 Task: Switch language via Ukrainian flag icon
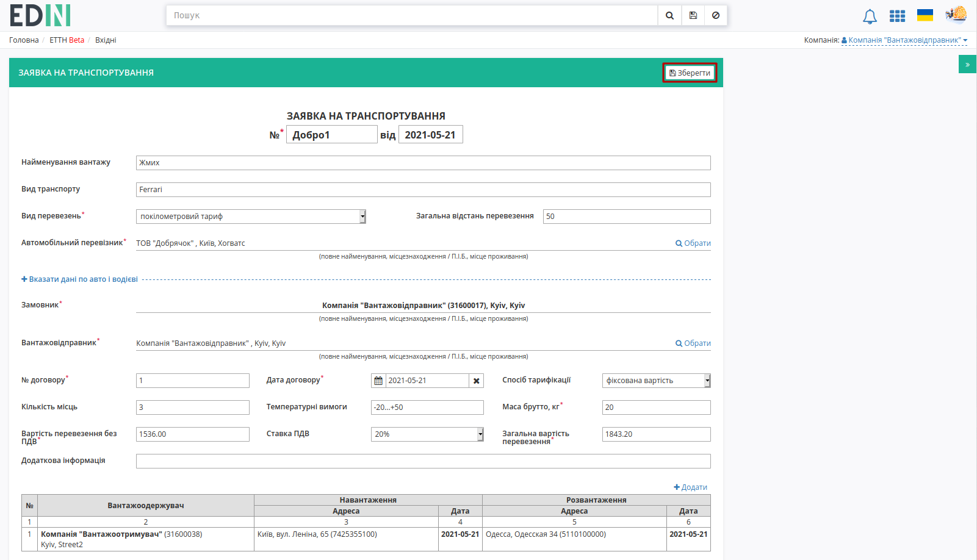click(x=925, y=15)
